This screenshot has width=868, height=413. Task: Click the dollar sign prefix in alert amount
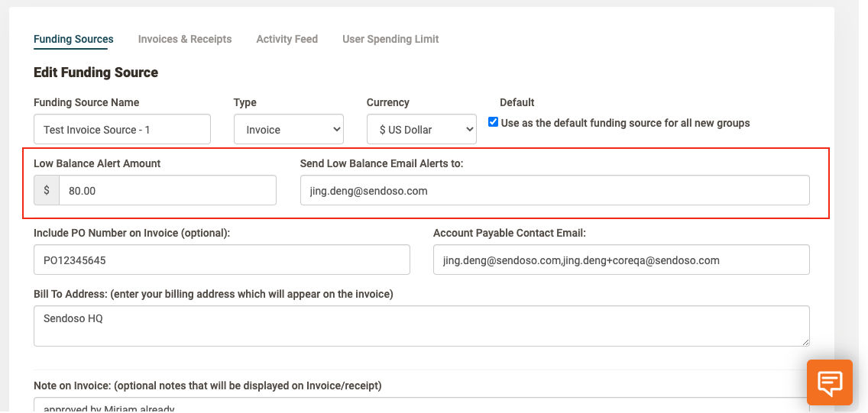tap(47, 190)
